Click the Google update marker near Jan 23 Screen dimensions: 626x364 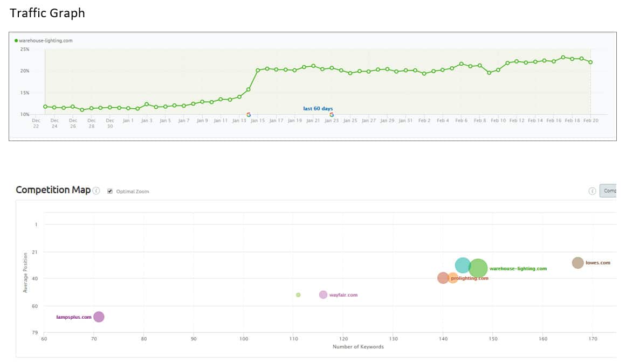[332, 115]
